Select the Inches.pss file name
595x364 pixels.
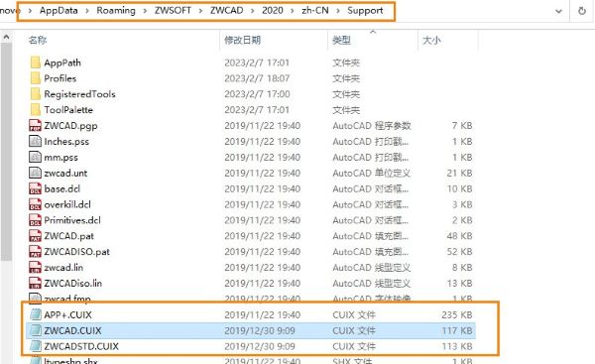pos(66,142)
